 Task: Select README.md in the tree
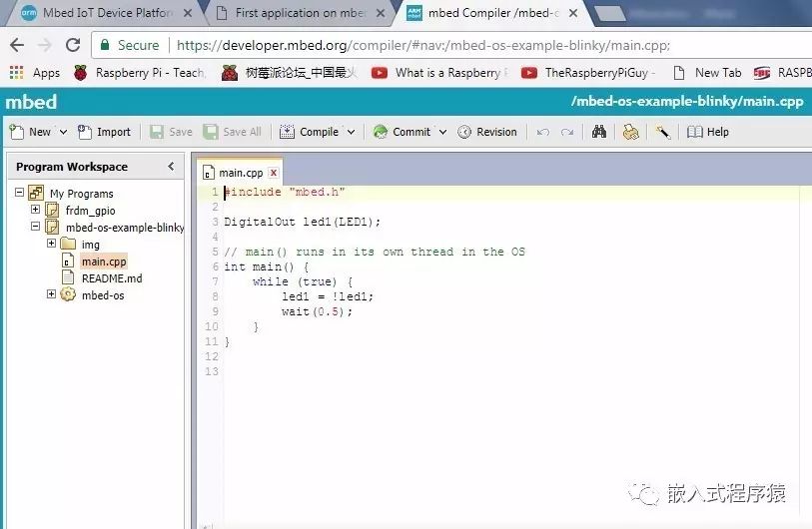112,278
